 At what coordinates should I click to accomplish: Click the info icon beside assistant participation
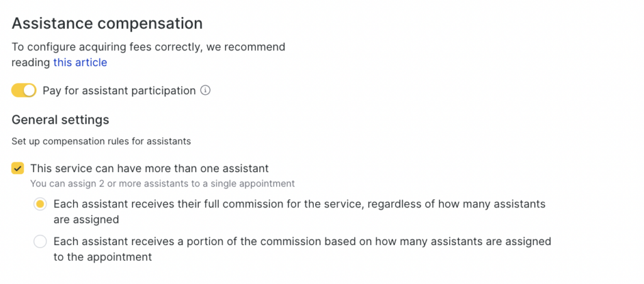[x=205, y=90]
